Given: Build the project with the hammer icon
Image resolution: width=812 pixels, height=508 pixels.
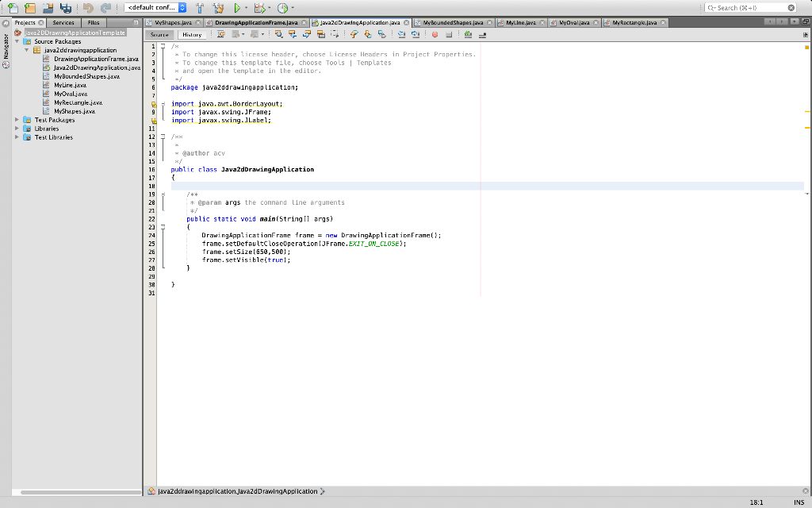Looking at the screenshot, I should [200, 8].
